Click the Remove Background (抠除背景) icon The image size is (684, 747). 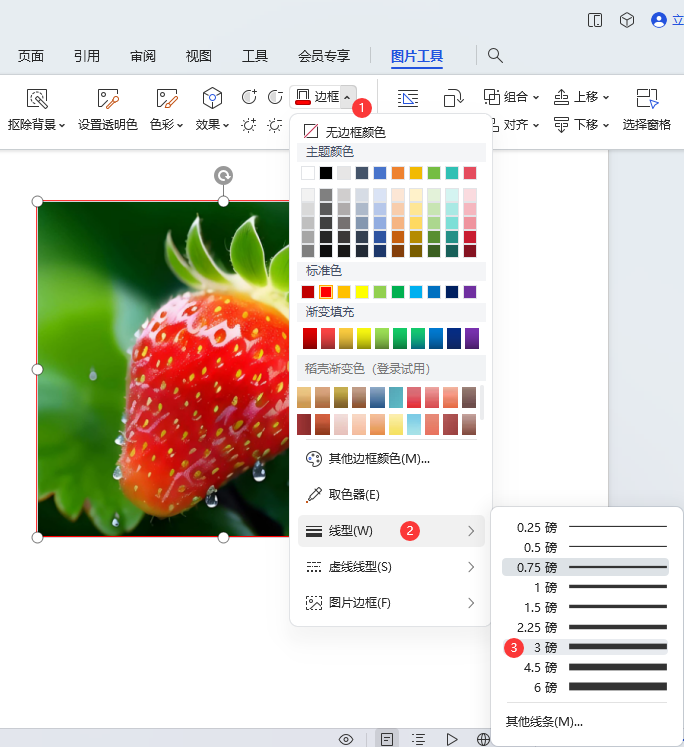pyautogui.click(x=37, y=98)
